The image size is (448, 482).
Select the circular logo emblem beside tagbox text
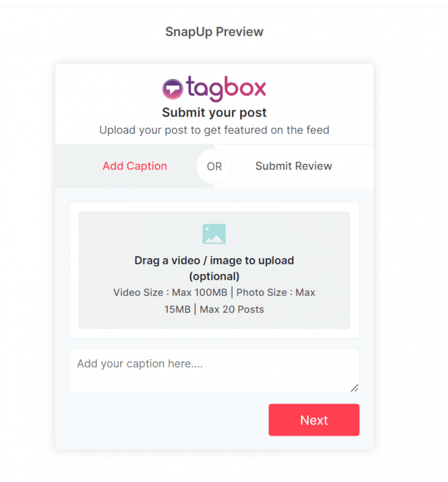[171, 88]
